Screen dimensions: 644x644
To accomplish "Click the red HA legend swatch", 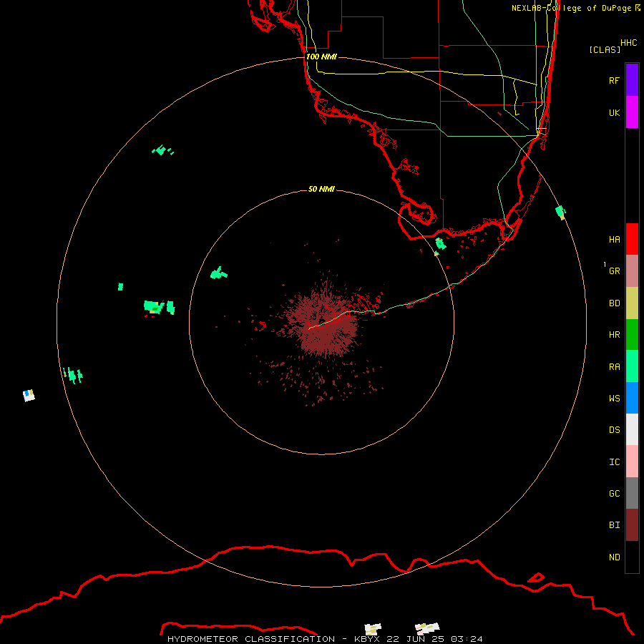I will tap(632, 239).
